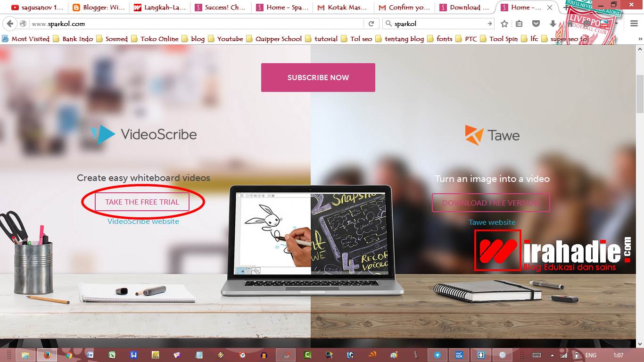Switch input language via ENG indicator
This screenshot has height=362, width=644.
click(591, 355)
